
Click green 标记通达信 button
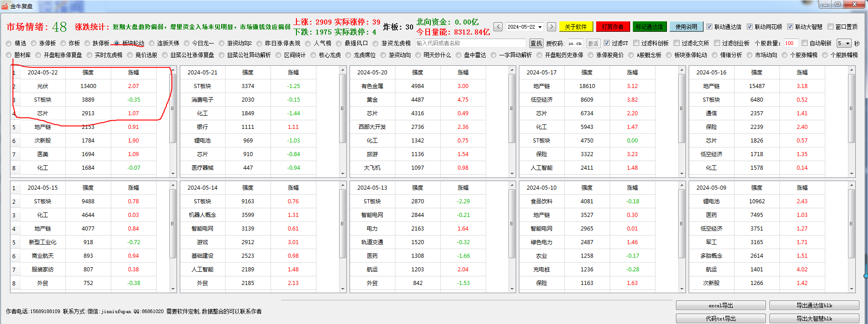click(x=649, y=27)
